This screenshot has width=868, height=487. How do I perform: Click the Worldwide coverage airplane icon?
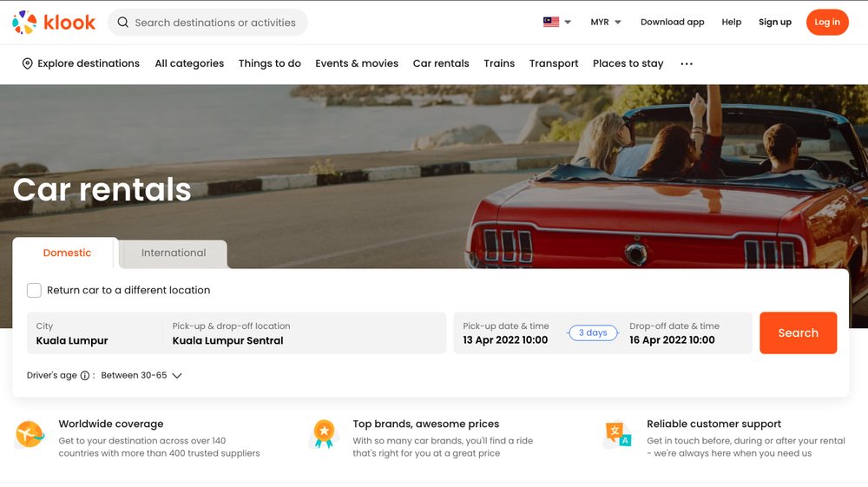[x=30, y=434]
